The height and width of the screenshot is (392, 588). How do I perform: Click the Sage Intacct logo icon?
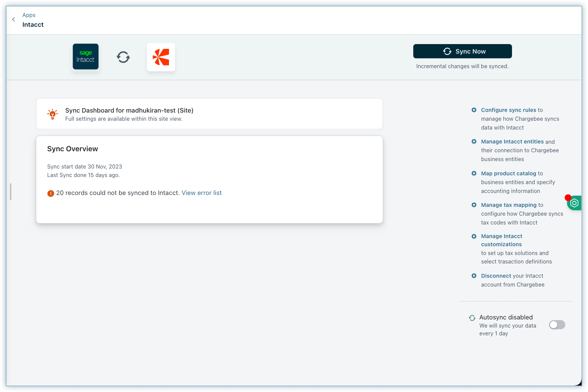(x=86, y=57)
